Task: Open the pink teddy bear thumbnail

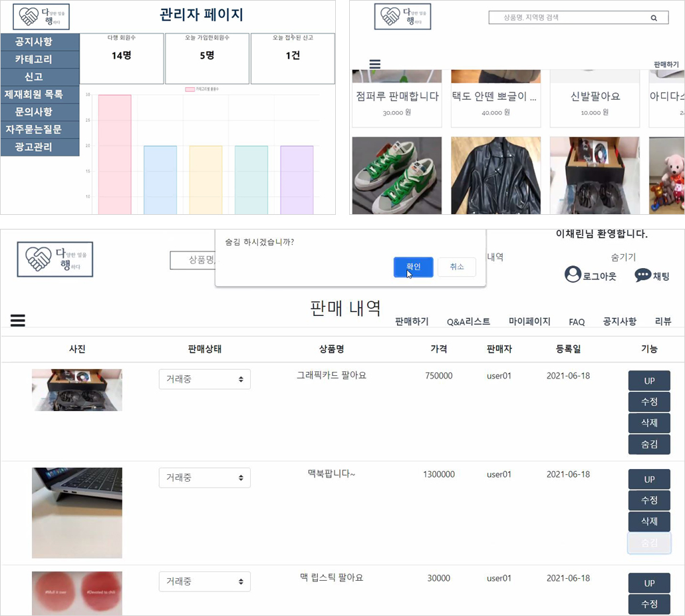Action: click(666, 175)
